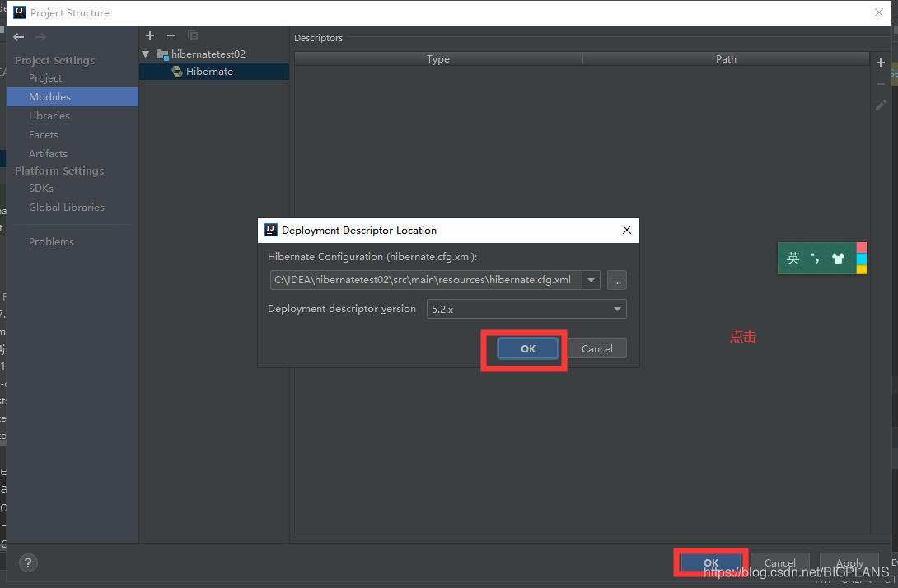The height and width of the screenshot is (588, 898).
Task: Click Cancel in Project Structure window
Action: [780, 562]
